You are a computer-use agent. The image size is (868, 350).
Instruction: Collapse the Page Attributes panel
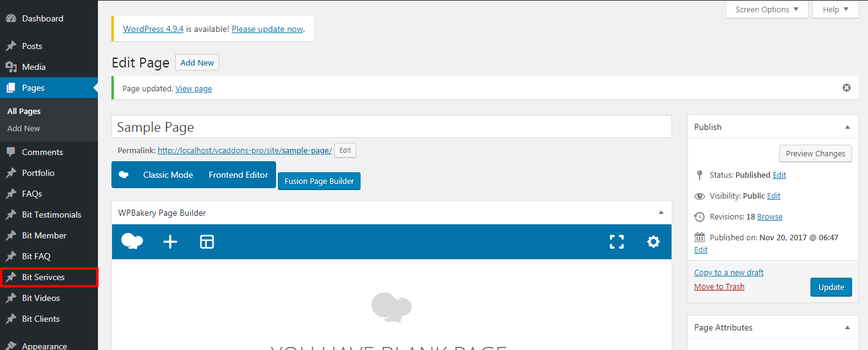pyautogui.click(x=847, y=327)
